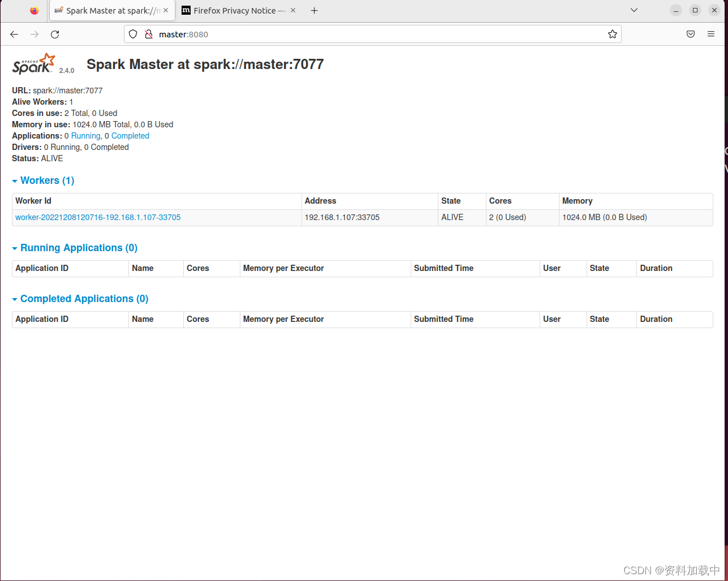Sort Completed Applications by Cores header

(212, 319)
